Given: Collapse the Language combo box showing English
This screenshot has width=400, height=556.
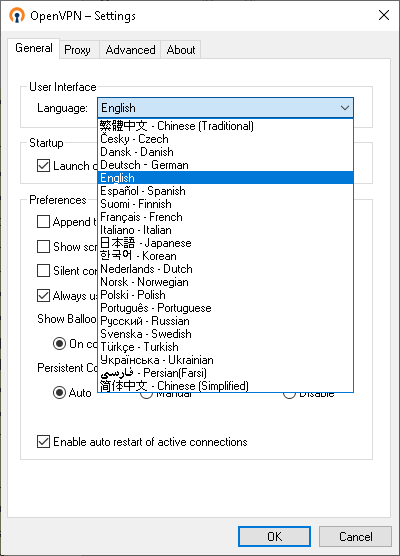Looking at the screenshot, I should tap(226, 108).
